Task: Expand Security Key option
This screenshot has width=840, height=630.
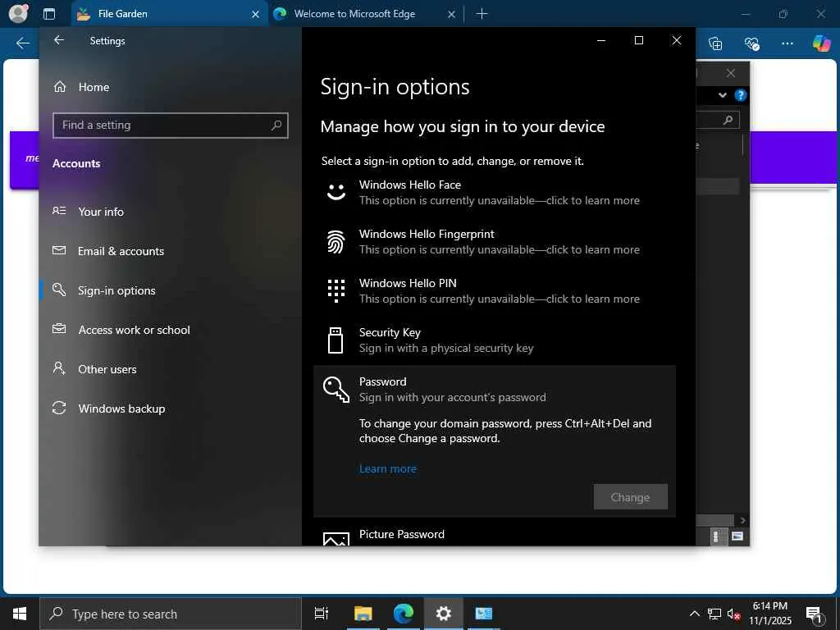Action: pos(494,340)
